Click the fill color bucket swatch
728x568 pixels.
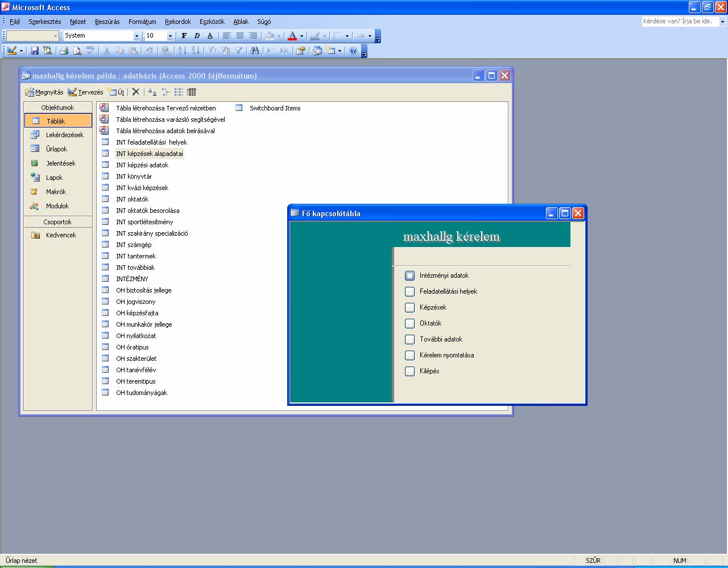pos(270,36)
